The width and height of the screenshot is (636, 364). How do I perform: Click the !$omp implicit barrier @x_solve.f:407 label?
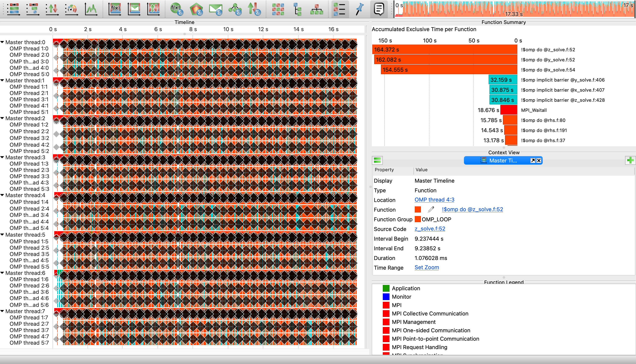pyautogui.click(x=563, y=90)
